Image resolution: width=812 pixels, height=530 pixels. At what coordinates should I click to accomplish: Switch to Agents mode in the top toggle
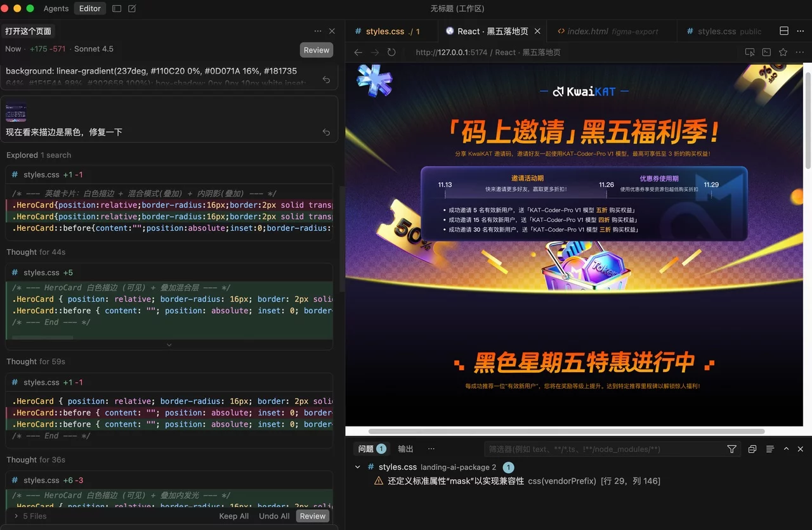(x=56, y=8)
